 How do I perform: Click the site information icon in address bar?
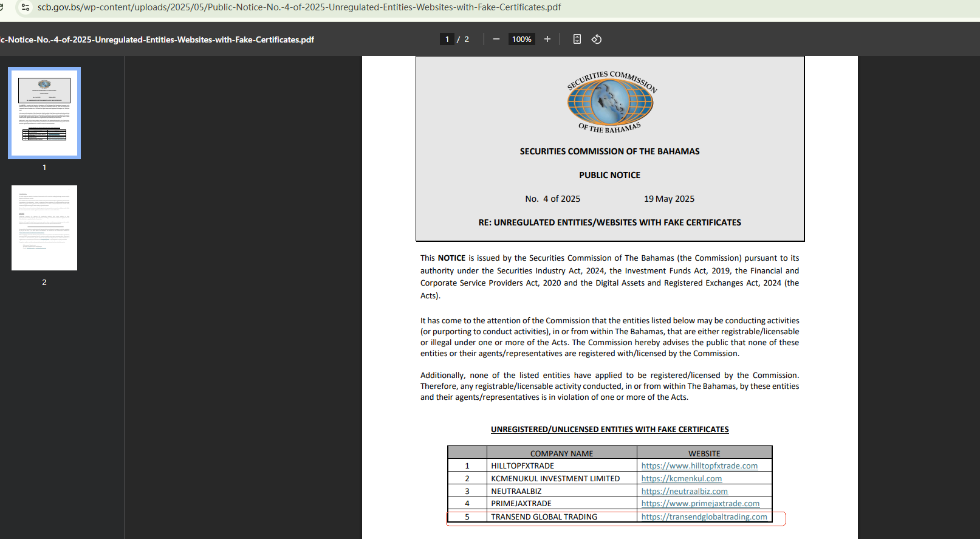coord(25,7)
